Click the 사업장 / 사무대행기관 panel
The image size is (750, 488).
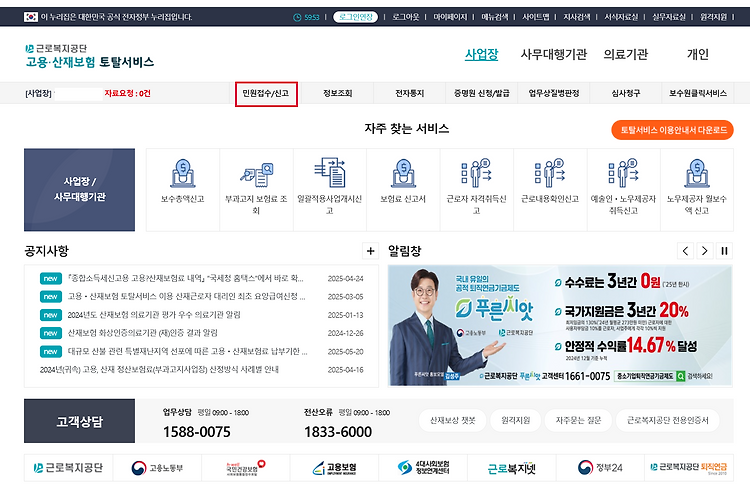point(79,189)
